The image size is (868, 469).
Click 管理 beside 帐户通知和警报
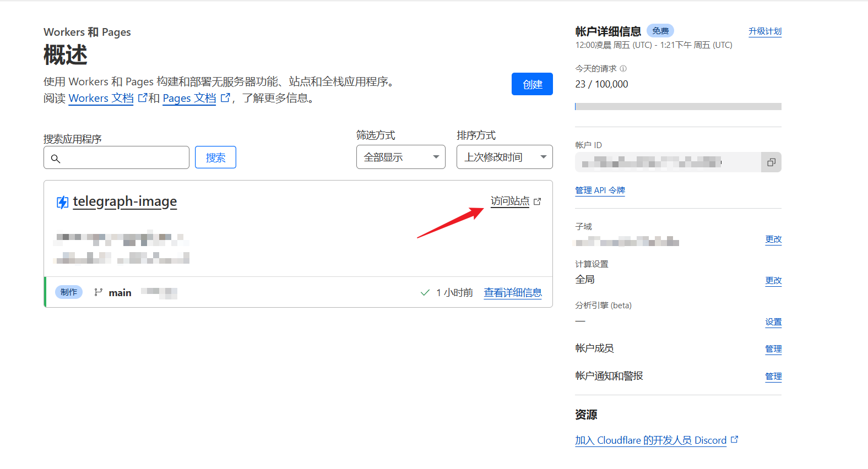773,377
